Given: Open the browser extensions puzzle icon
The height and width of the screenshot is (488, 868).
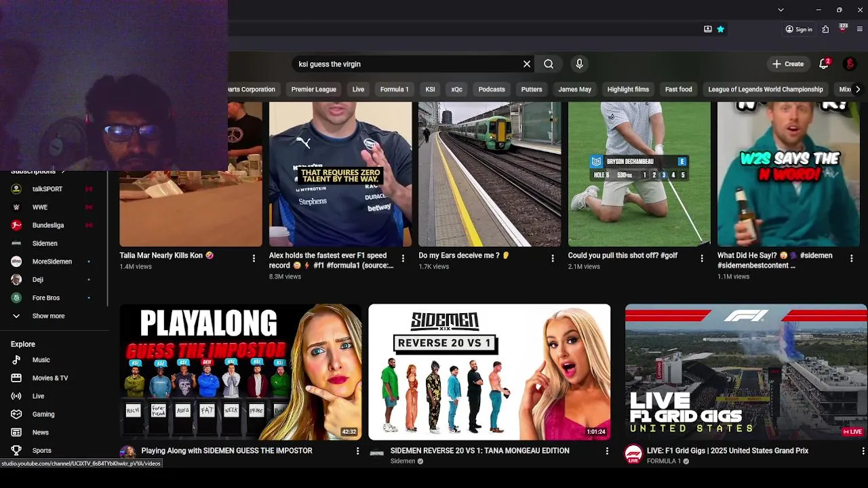Looking at the screenshot, I should tap(825, 29).
